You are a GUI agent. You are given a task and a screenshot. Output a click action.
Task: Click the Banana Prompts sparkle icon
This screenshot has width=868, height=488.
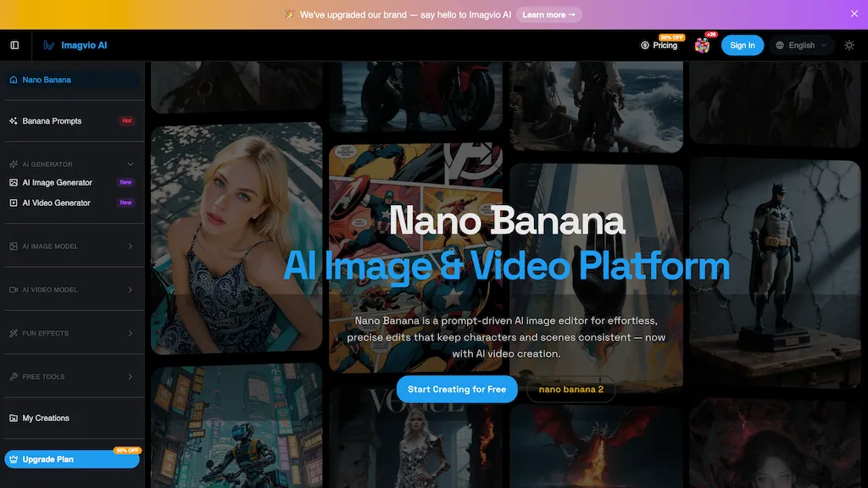[14, 120]
